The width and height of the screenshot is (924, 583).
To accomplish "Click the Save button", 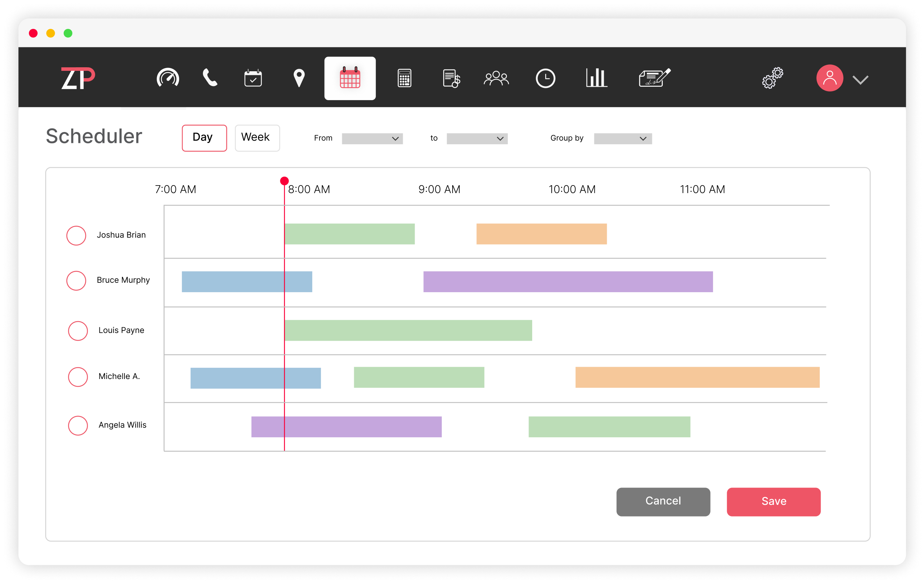I will click(x=773, y=501).
